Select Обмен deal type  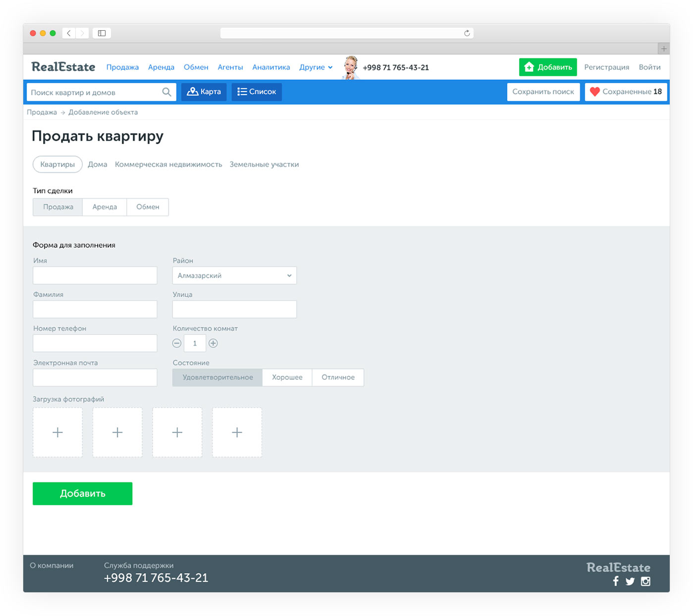[148, 207]
